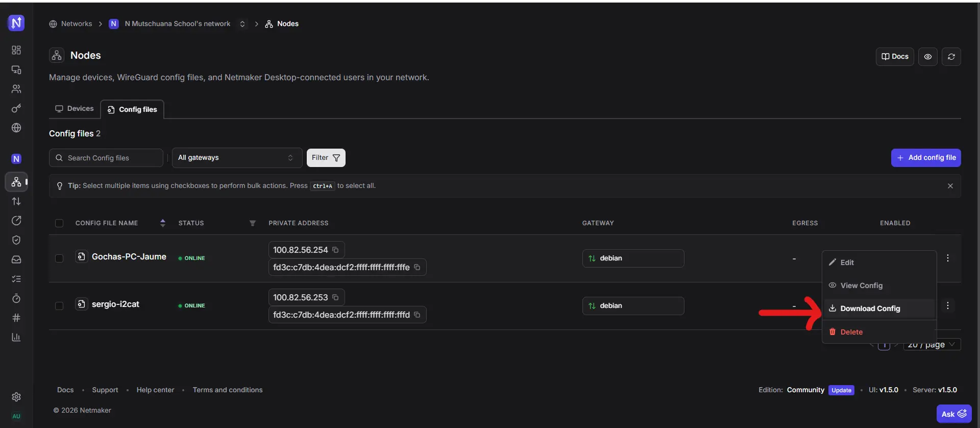Image resolution: width=980 pixels, height=428 pixels.
Task: Click the AU user avatar
Action: pyautogui.click(x=16, y=416)
